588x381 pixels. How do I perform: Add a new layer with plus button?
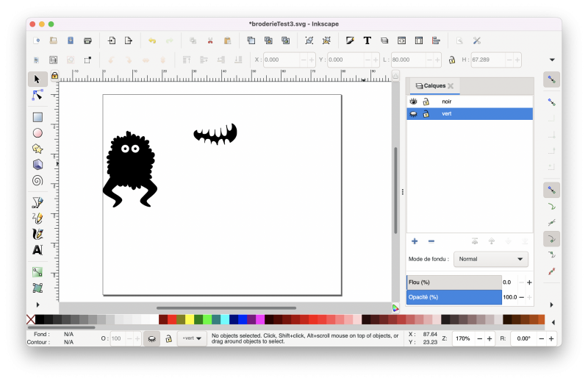(415, 241)
